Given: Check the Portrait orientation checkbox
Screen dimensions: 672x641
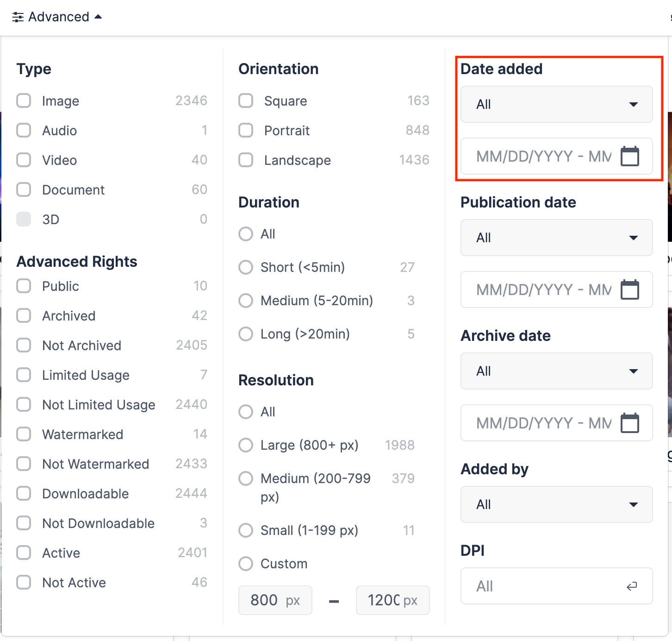Looking at the screenshot, I should pyautogui.click(x=246, y=130).
